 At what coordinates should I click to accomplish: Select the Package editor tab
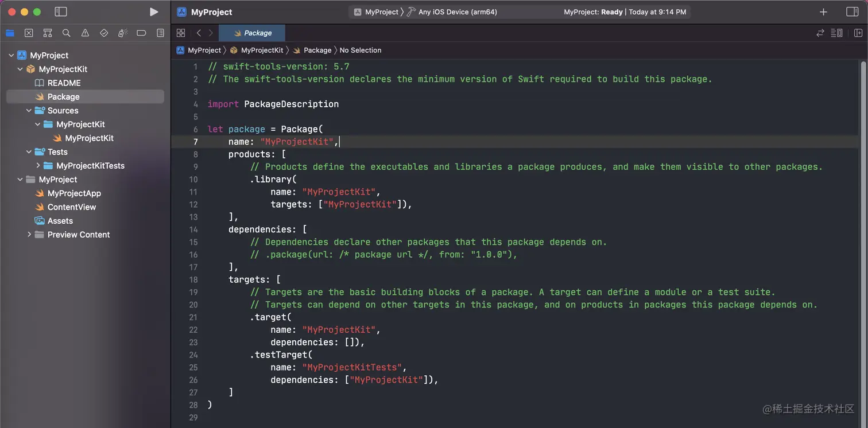(252, 33)
